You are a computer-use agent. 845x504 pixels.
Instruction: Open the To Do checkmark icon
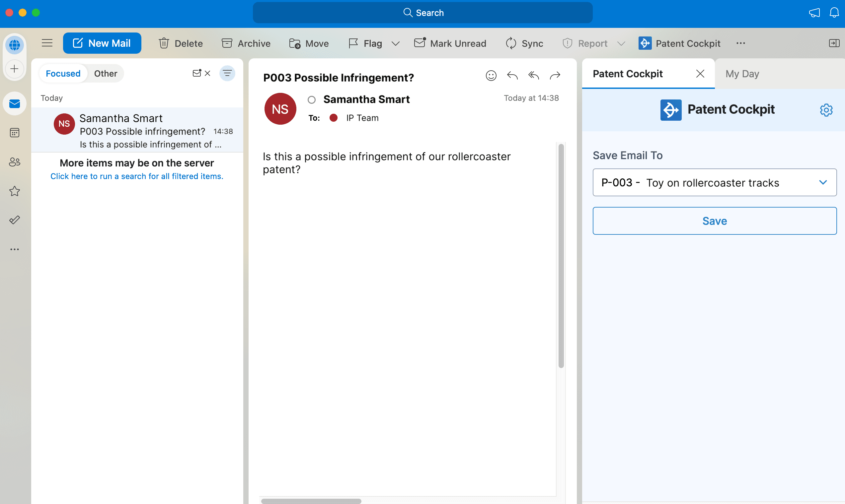(x=14, y=220)
